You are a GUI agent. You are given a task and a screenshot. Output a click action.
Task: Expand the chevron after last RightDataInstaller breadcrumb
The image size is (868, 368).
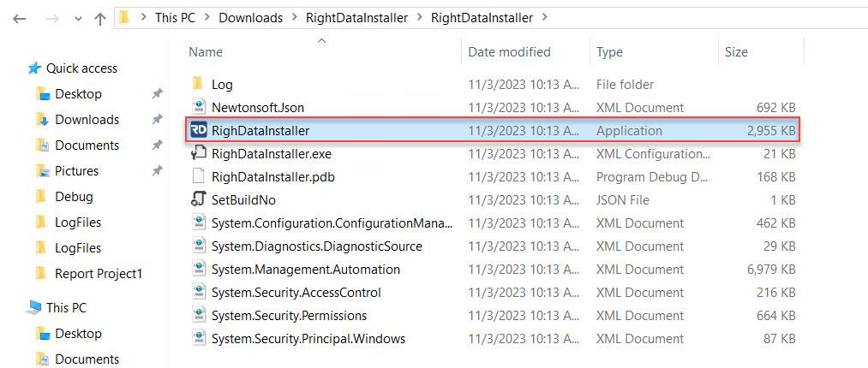coord(544,17)
